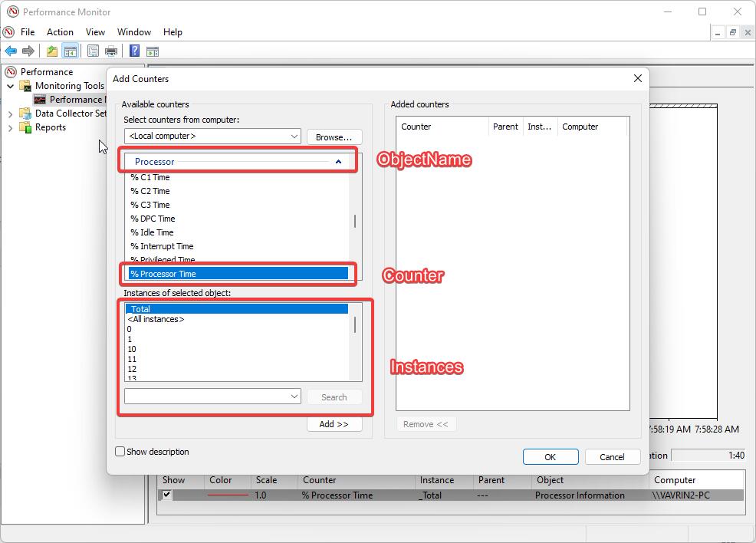Click the red color line in counter row
The image size is (756, 543).
228,495
